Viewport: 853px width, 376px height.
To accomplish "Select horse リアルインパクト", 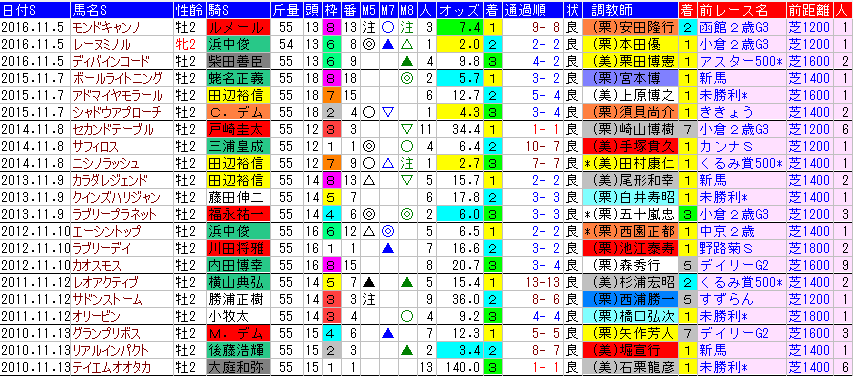I will pos(110,351).
